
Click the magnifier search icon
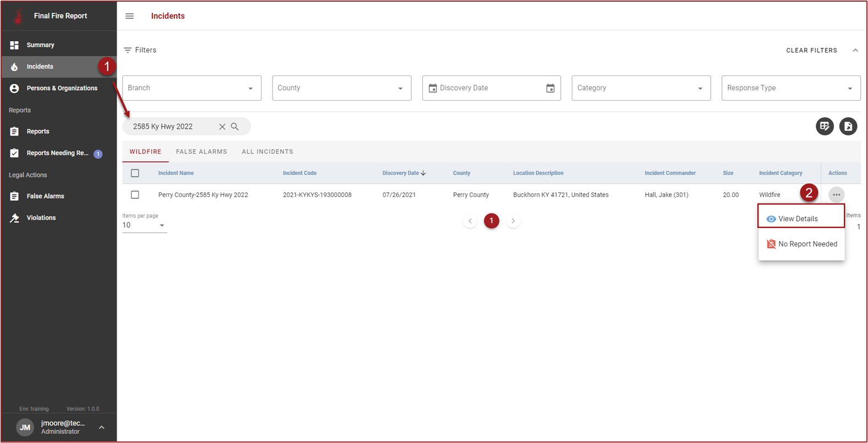[235, 127]
